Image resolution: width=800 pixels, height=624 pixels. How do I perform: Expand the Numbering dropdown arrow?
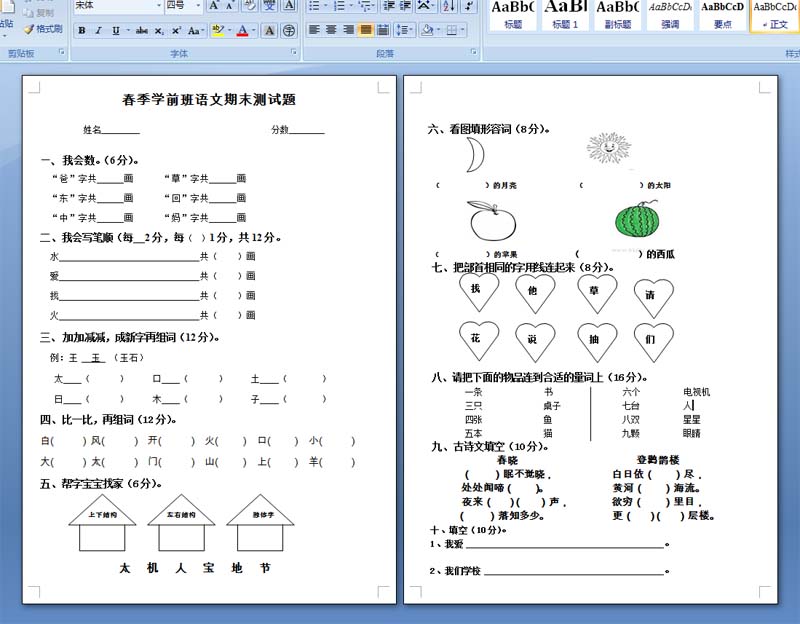(351, 6)
